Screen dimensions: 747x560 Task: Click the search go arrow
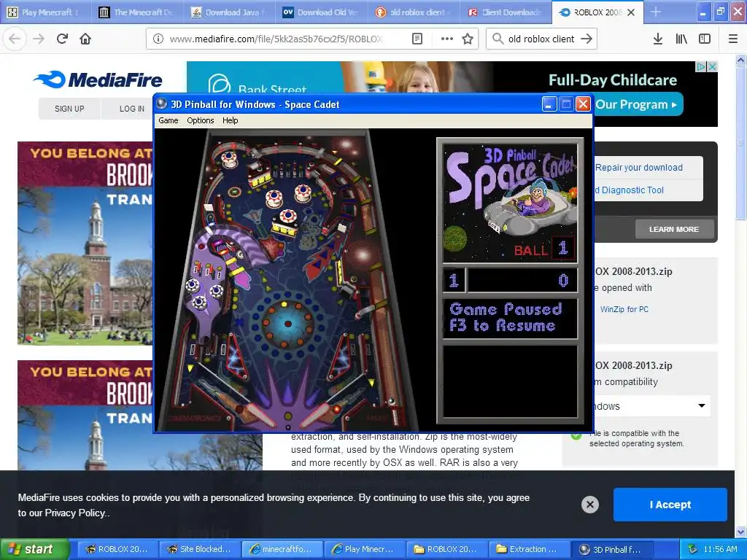tap(587, 39)
